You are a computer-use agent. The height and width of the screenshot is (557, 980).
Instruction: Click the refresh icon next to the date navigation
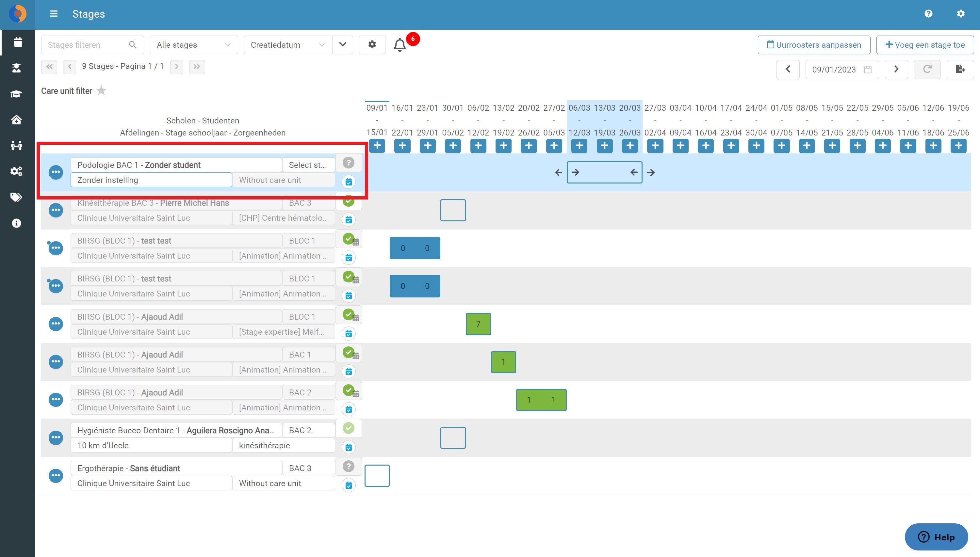(927, 69)
